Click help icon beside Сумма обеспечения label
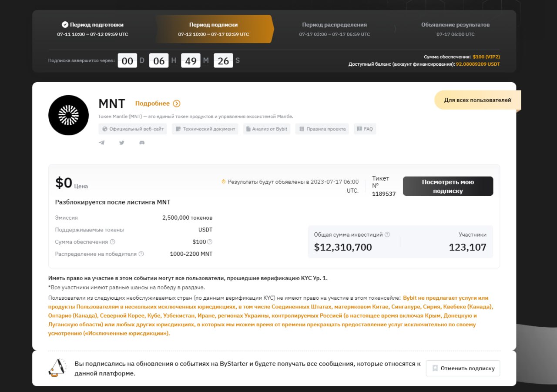The width and height of the screenshot is (557, 392). (113, 242)
